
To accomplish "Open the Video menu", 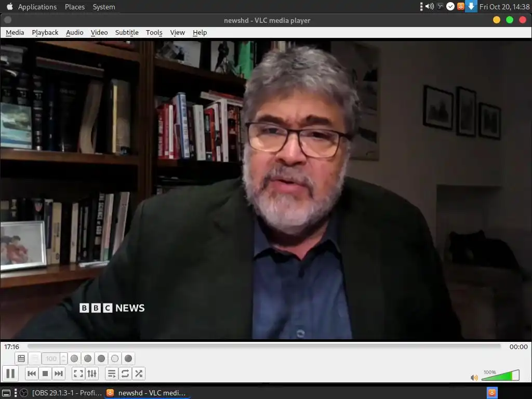I will tap(99, 33).
